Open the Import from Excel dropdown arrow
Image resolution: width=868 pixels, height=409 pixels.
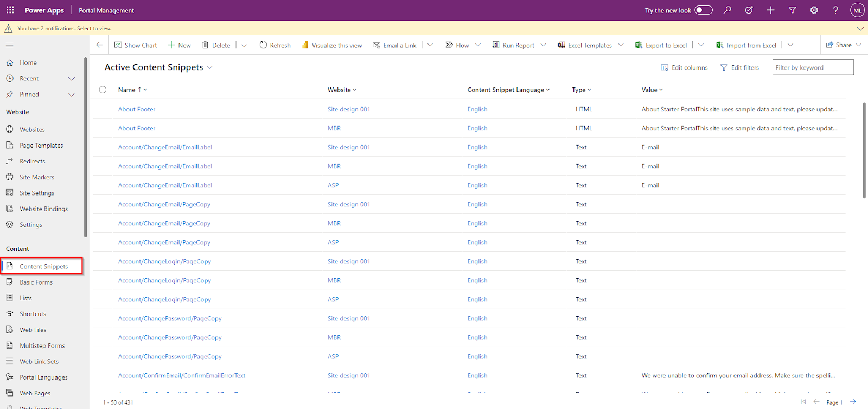[x=790, y=45]
